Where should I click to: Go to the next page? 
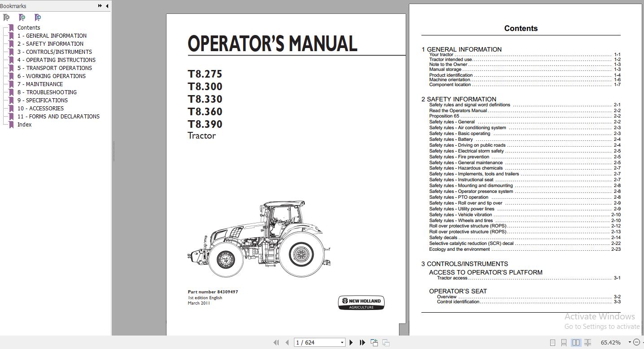point(351,342)
